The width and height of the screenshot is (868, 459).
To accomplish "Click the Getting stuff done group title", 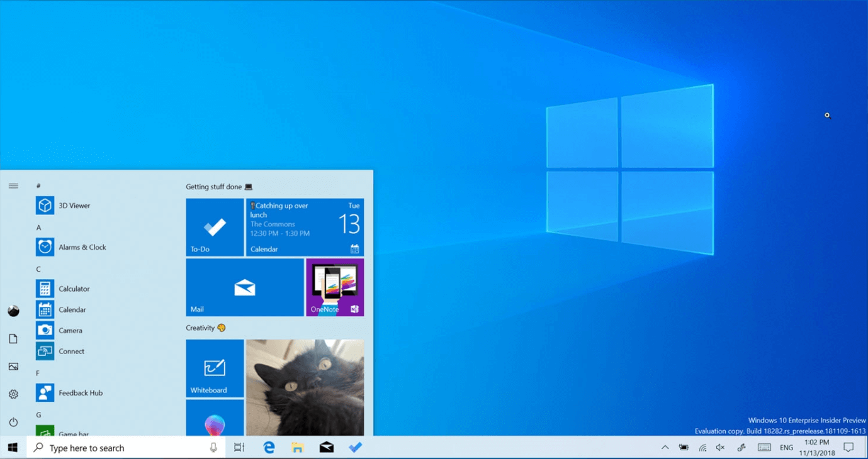I will pyautogui.click(x=219, y=187).
